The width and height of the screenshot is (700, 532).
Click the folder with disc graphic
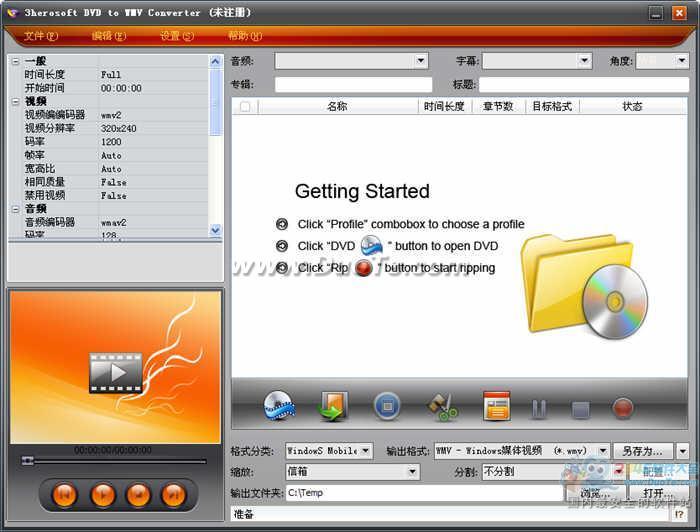coord(584,286)
